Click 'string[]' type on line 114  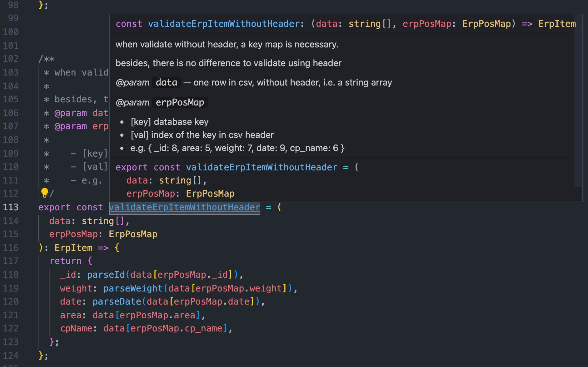pyautogui.click(x=103, y=221)
